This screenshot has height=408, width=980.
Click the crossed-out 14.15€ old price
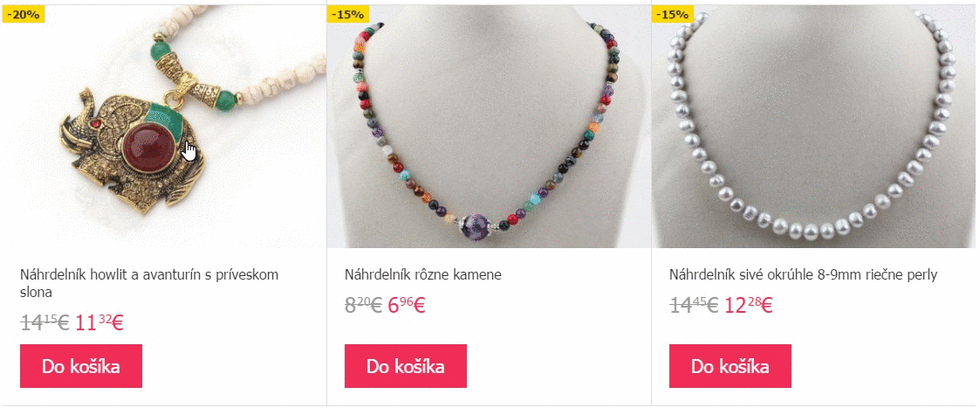coord(45,323)
